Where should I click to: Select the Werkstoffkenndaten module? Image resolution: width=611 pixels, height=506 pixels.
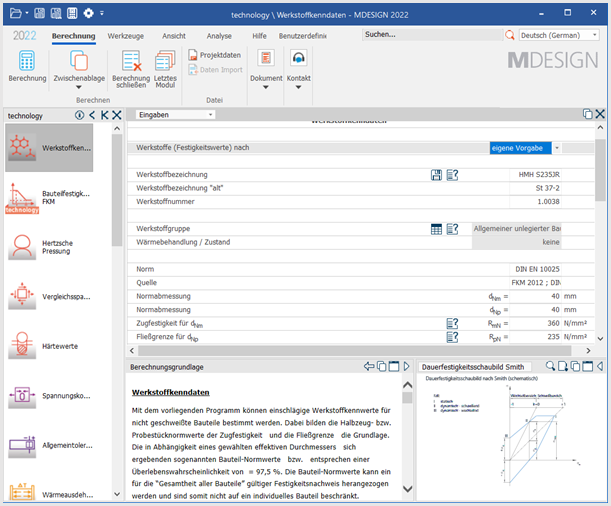49,148
